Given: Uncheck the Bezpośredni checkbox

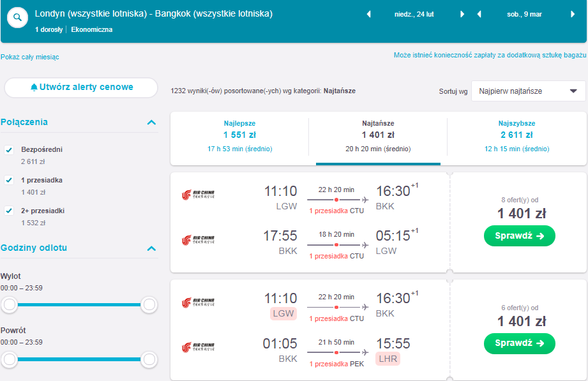Looking at the screenshot, I should pyautogui.click(x=9, y=150).
